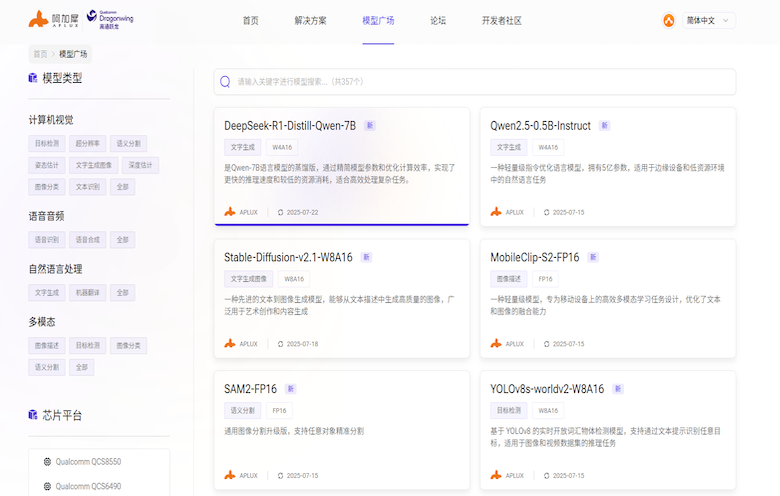Select the 文字生成 filter under 自然语言处理
The width and height of the screenshot is (780, 496).
coord(47,293)
